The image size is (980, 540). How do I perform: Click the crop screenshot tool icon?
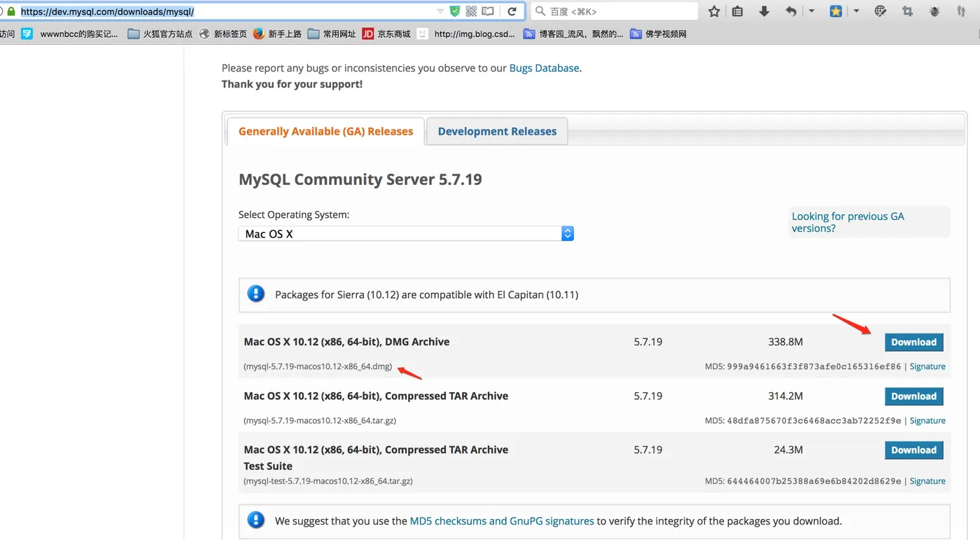[907, 11]
